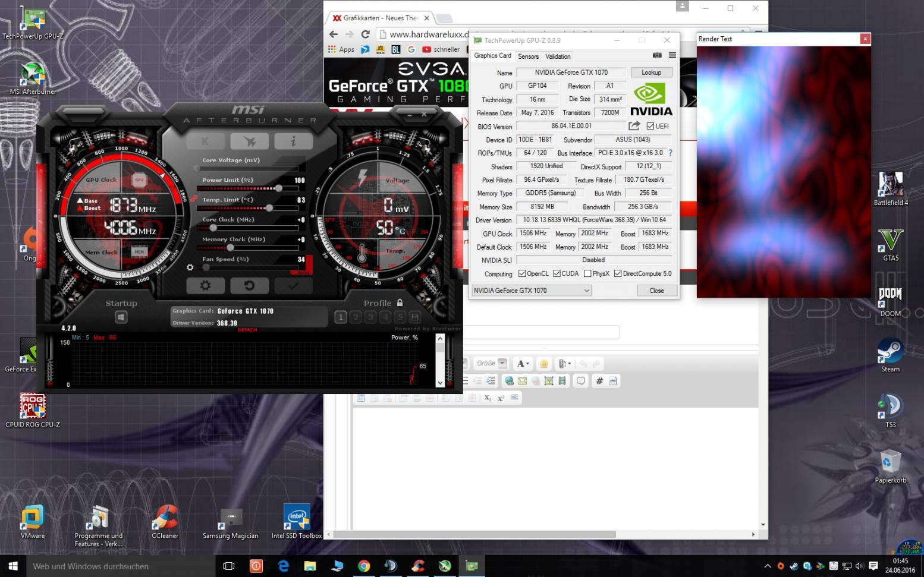Open Steam desktop shortcut

pyautogui.click(x=890, y=355)
